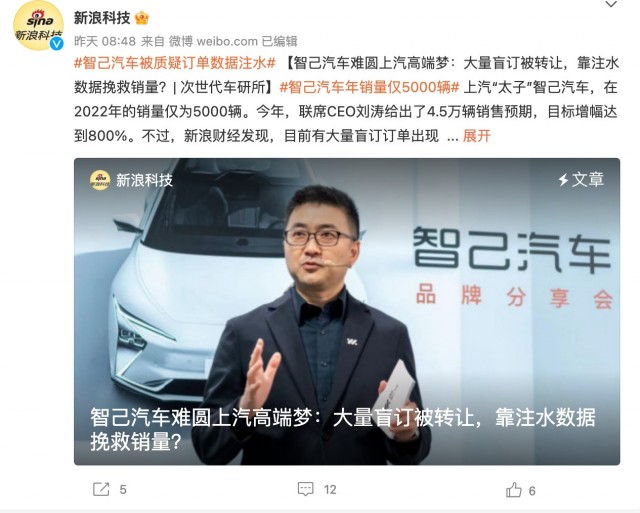This screenshot has width=640, height=513.
Task: Click the lightning 文章 article badge
Action: 581,180
